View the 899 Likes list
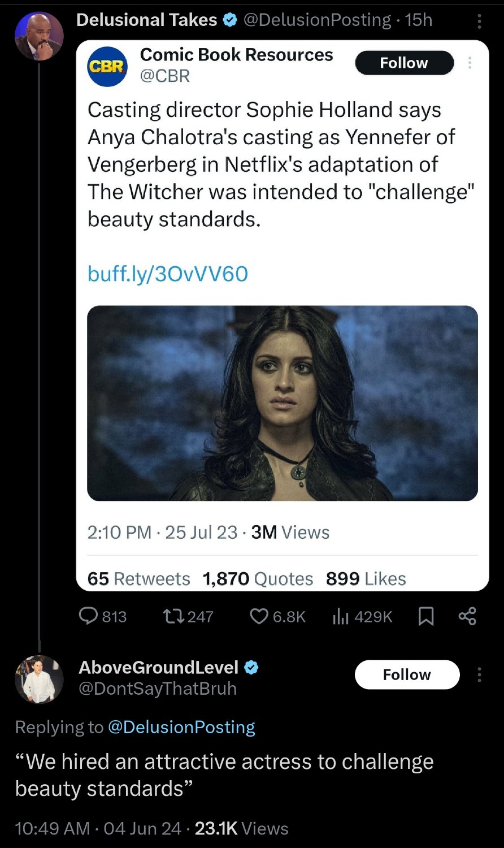Image resolution: width=504 pixels, height=848 pixels. [x=366, y=579]
